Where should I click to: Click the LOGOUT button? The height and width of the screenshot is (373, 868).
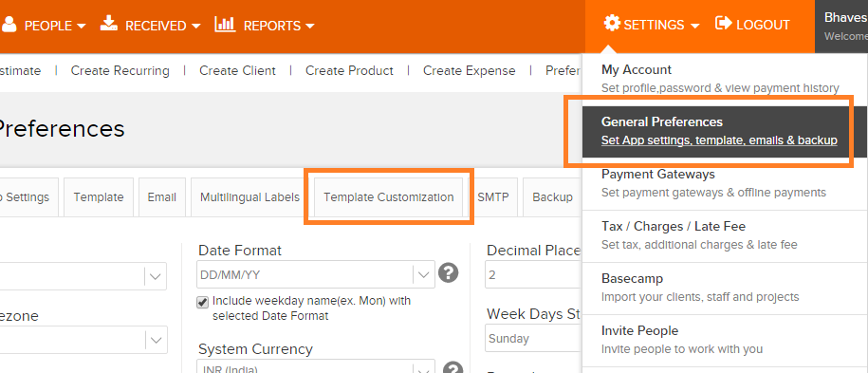(752, 25)
